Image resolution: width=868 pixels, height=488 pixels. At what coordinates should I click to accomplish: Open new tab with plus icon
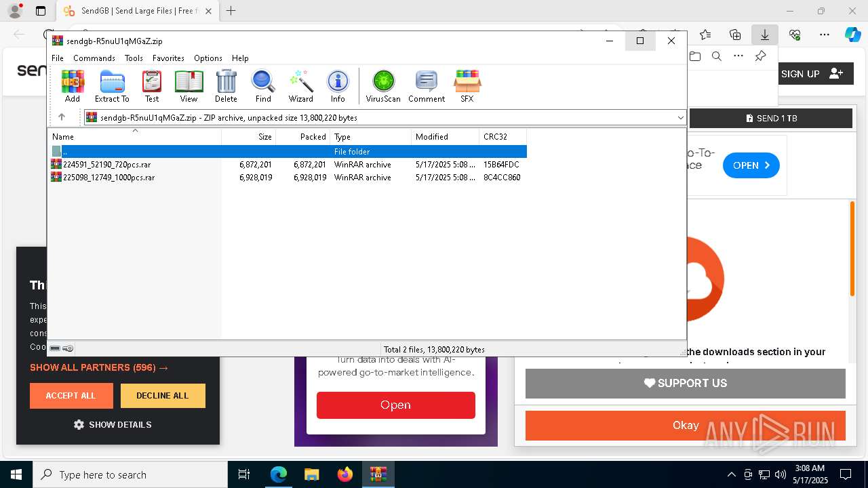pyautogui.click(x=231, y=11)
